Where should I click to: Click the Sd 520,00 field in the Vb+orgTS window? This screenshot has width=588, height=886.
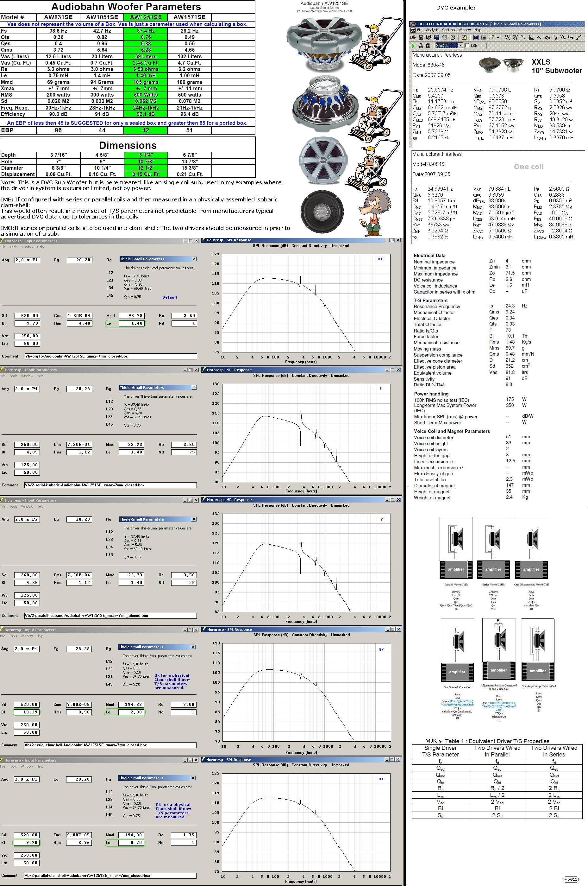coord(28,316)
